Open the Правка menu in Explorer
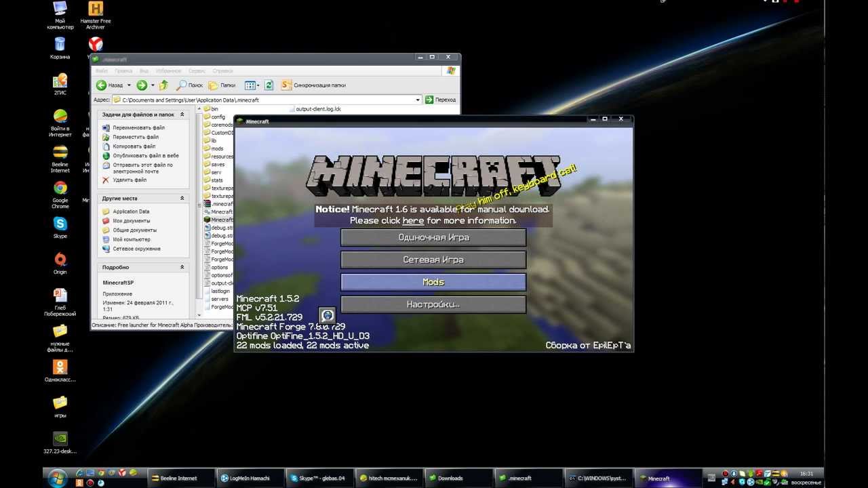The image size is (868, 488). pos(123,70)
